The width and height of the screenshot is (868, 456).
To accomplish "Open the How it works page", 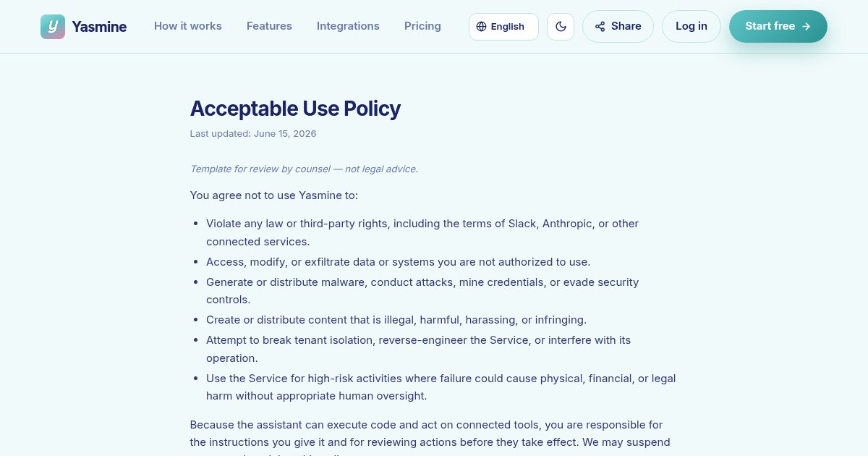I will (x=188, y=26).
